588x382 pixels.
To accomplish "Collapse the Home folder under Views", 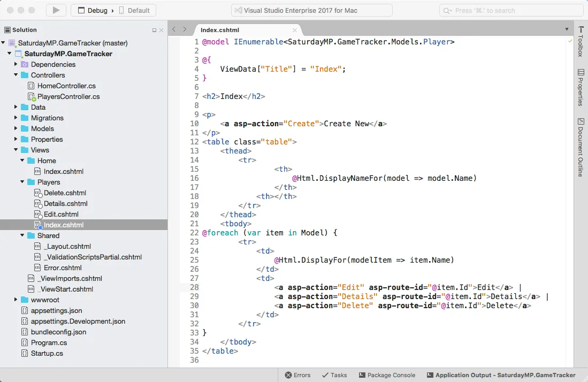I will click(22, 161).
